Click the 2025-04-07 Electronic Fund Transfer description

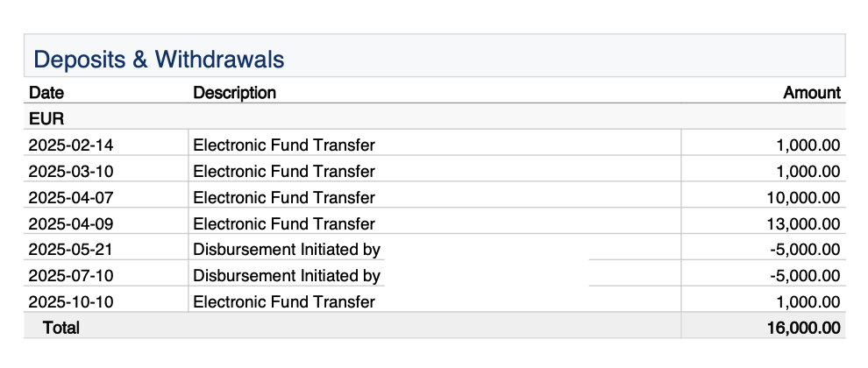pyautogui.click(x=284, y=197)
